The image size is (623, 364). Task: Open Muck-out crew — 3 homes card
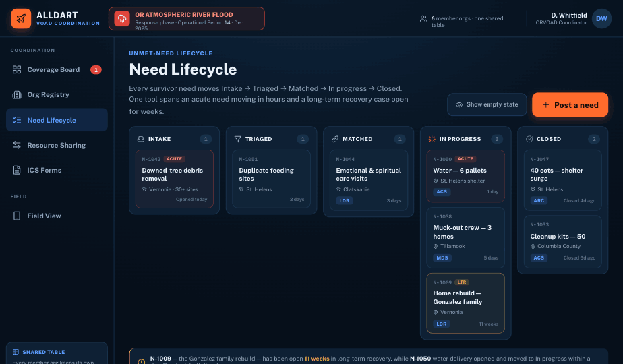pos(466,238)
